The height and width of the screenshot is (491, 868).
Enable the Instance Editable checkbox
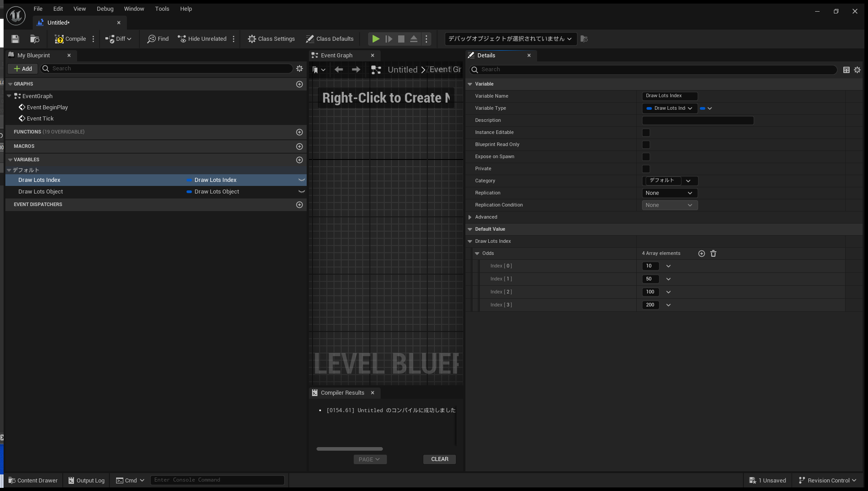(646, 133)
